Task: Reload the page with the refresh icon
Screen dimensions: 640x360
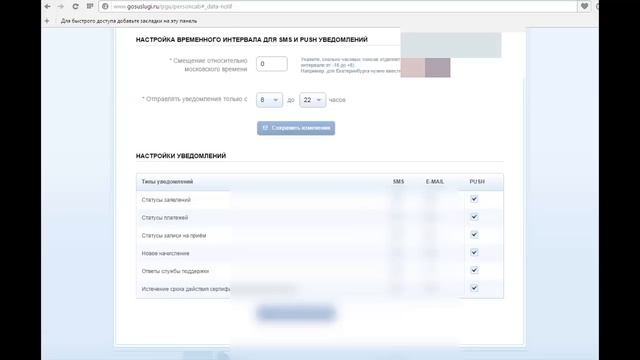Action: [76, 7]
